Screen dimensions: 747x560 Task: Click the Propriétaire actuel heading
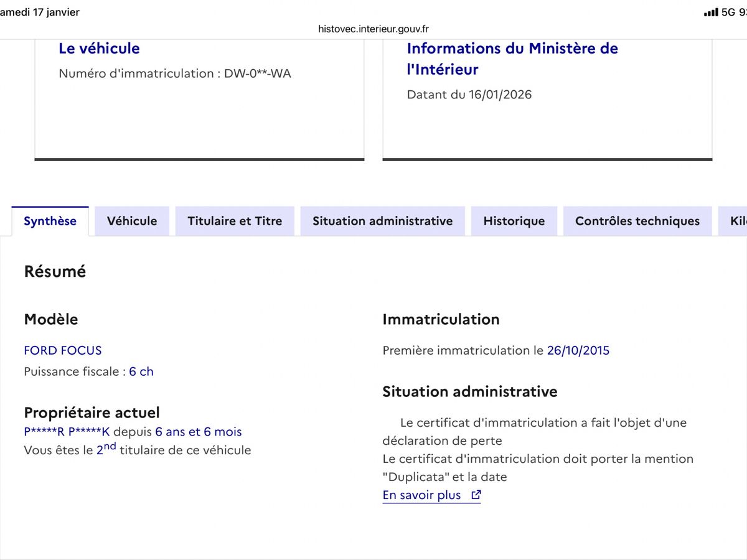pos(92,413)
